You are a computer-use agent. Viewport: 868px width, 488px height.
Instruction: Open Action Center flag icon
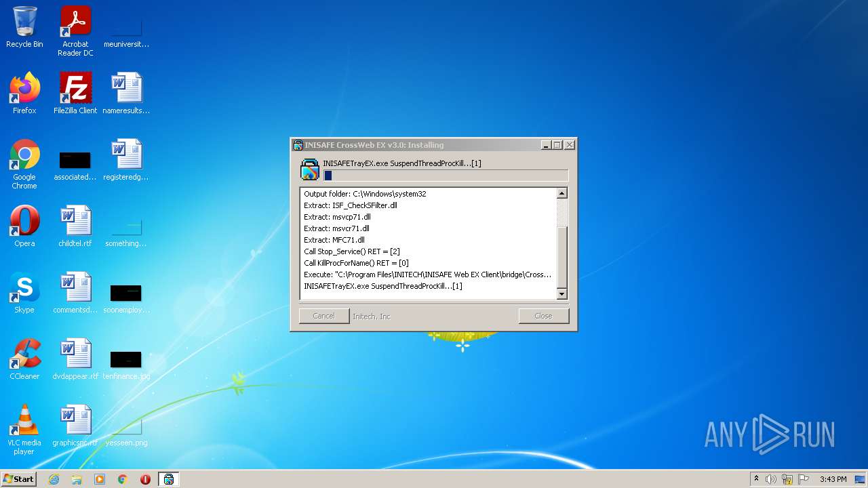click(804, 479)
